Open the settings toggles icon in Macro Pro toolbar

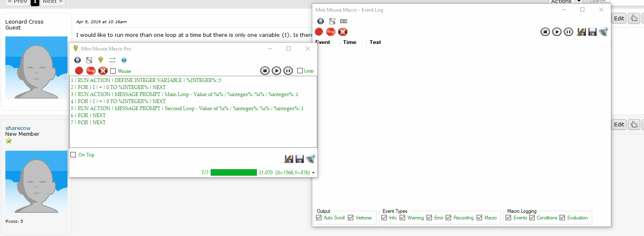click(x=89, y=60)
